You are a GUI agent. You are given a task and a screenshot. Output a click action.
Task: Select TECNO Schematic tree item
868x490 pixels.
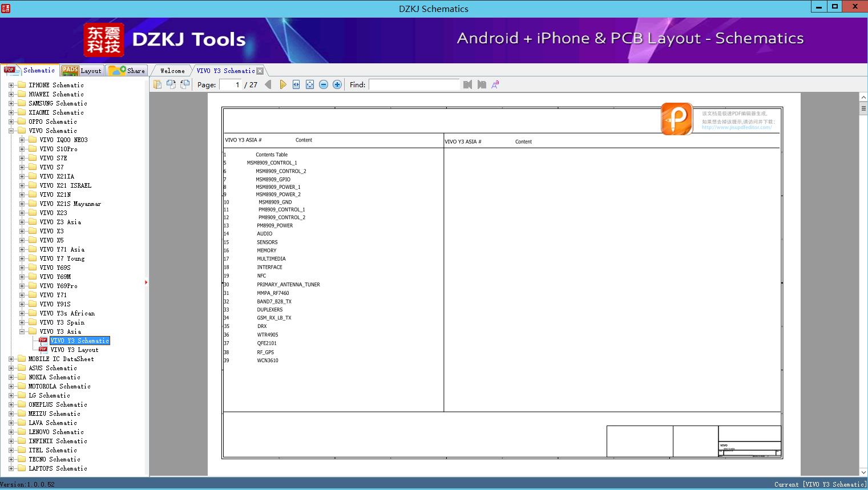click(54, 459)
